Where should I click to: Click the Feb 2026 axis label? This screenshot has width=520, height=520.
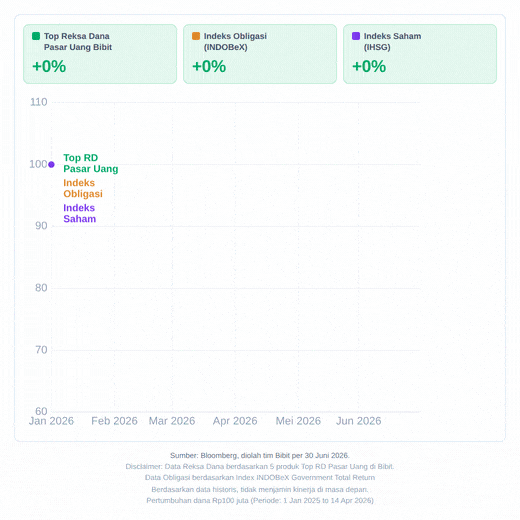pyautogui.click(x=114, y=421)
